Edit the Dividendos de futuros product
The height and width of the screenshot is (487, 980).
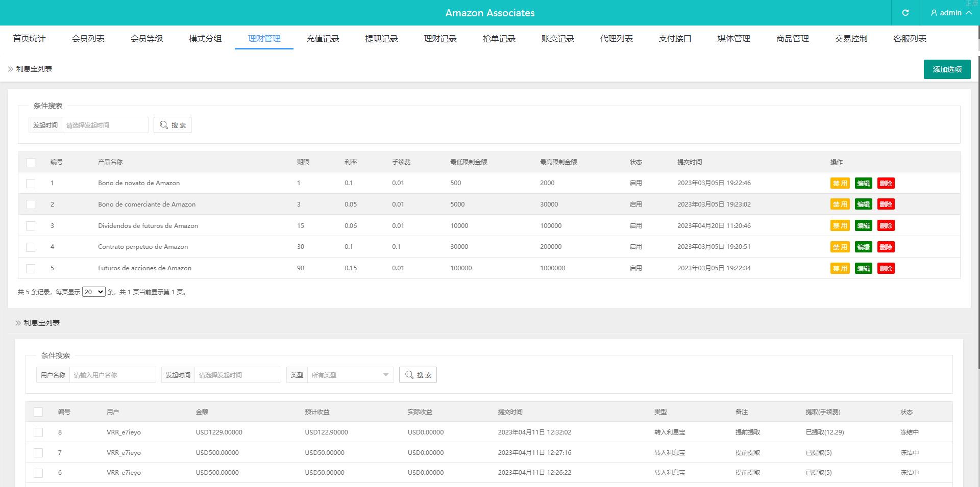pyautogui.click(x=863, y=226)
